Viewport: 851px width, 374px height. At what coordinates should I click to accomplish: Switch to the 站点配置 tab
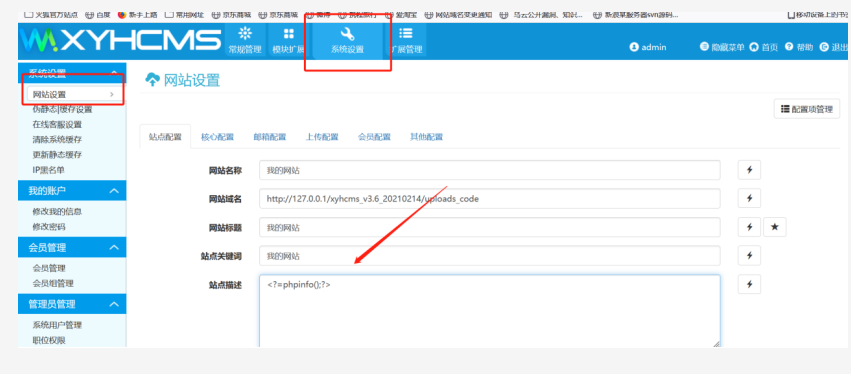(x=165, y=137)
